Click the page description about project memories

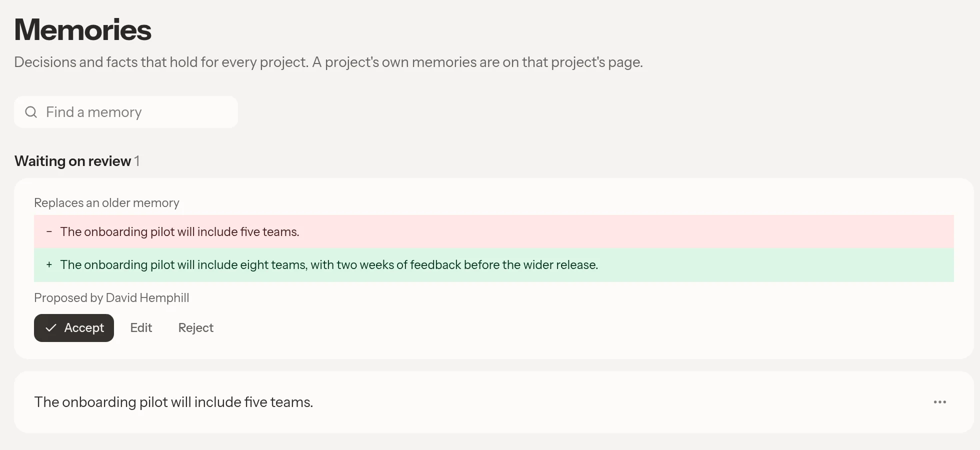coord(328,62)
